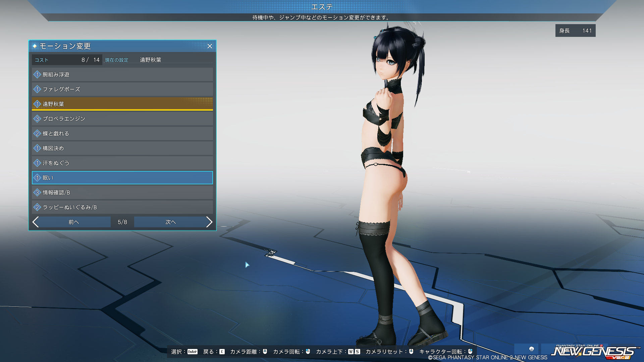Choose the プロペラエンジン motion
Image resolution: width=644 pixels, height=362 pixels.
[122, 119]
